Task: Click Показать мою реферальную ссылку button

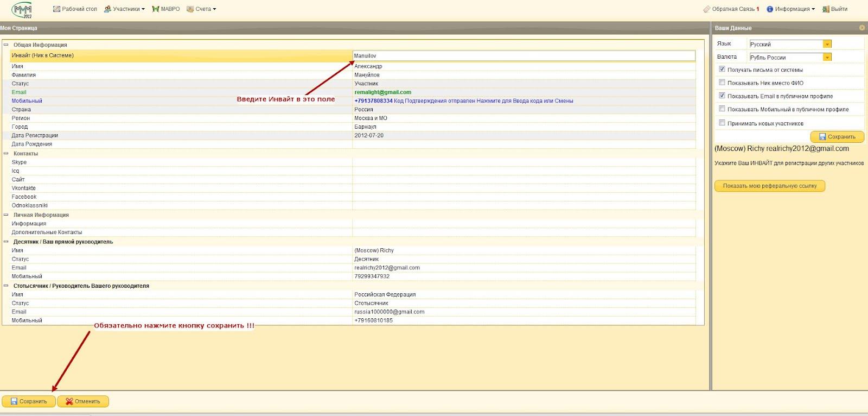Action: point(769,186)
